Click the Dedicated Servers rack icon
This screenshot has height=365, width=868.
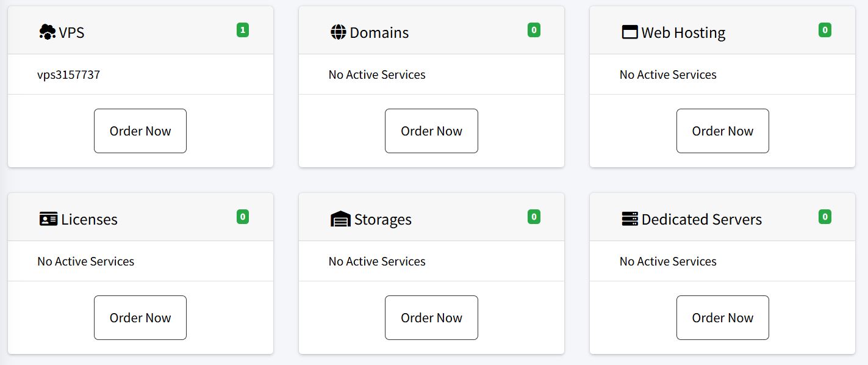tap(629, 219)
